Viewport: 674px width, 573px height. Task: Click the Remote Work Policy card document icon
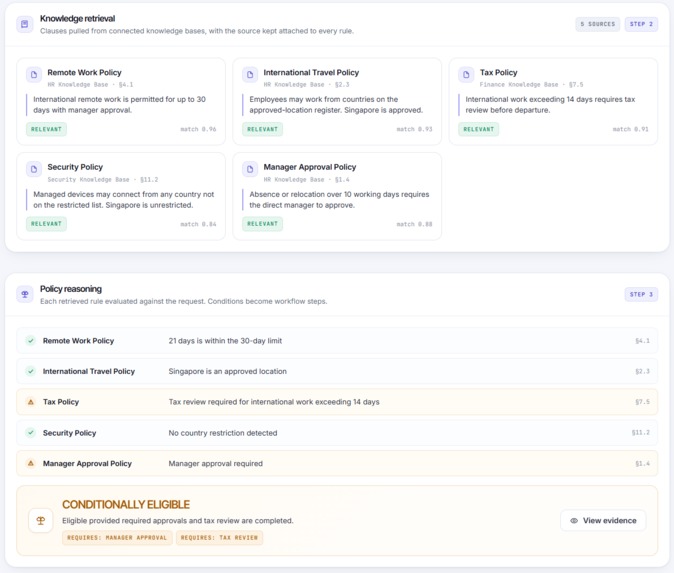(x=34, y=74)
